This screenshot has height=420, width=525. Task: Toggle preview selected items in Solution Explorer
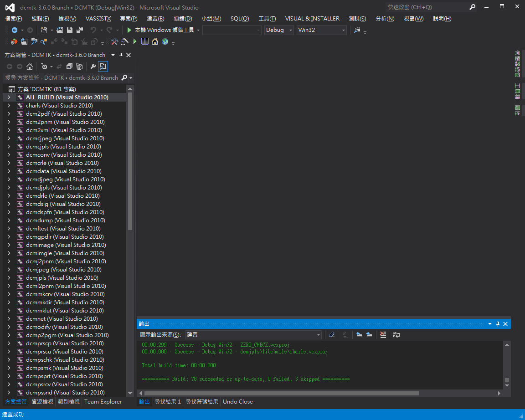[103, 67]
